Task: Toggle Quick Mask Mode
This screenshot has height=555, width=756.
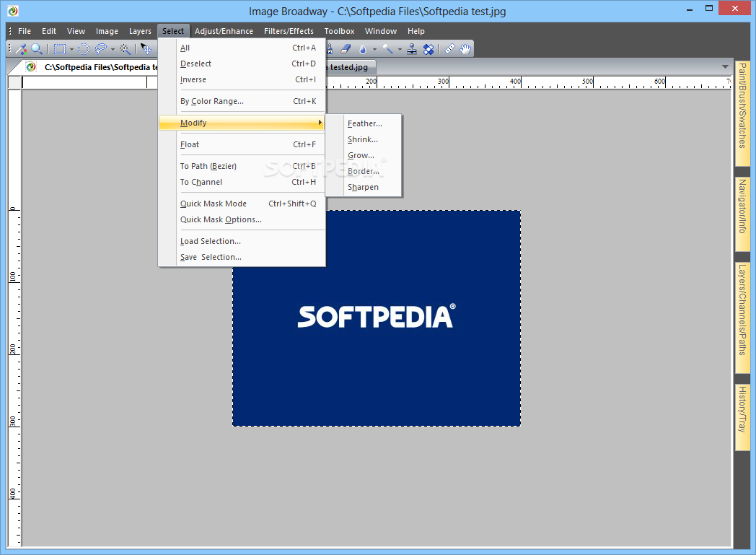Action: coord(242,204)
